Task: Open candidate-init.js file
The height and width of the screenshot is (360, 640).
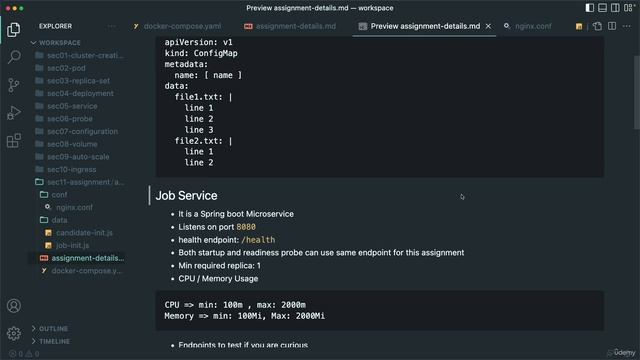Action: tap(79, 233)
